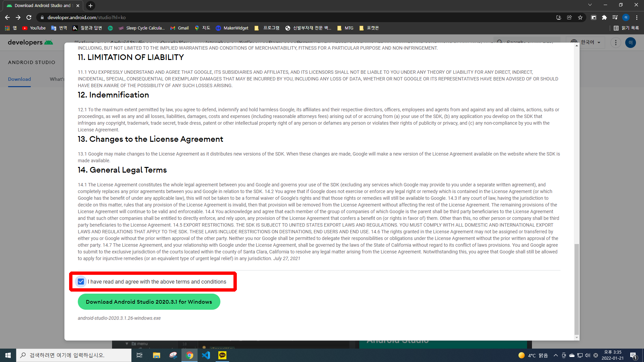Open the weather widget on taskbar
The height and width of the screenshot is (362, 644).
[x=533, y=355]
